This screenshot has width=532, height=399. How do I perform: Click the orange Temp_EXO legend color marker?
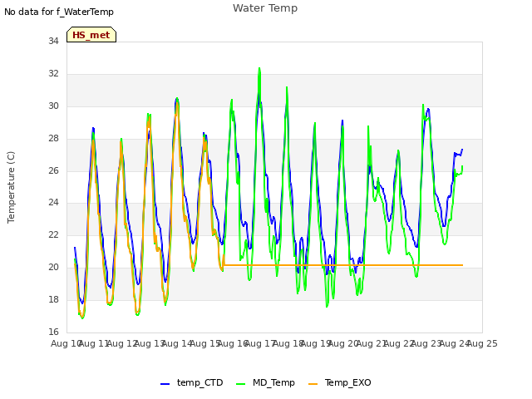coord(313,383)
